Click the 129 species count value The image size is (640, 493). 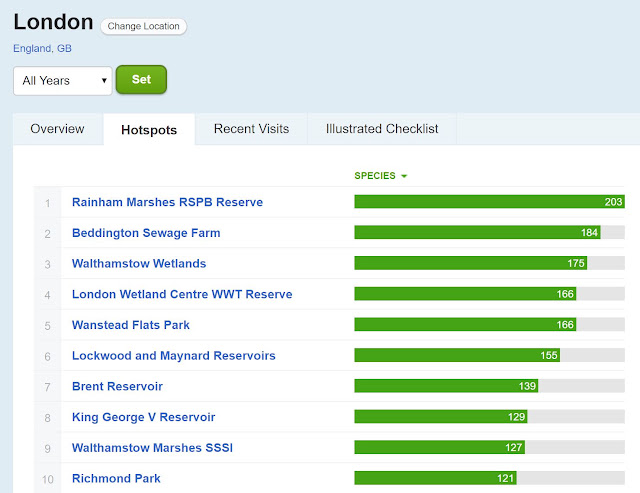click(517, 417)
